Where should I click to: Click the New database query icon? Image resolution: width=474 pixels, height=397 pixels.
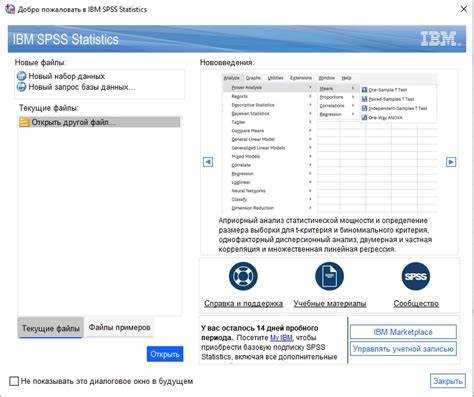(21, 87)
